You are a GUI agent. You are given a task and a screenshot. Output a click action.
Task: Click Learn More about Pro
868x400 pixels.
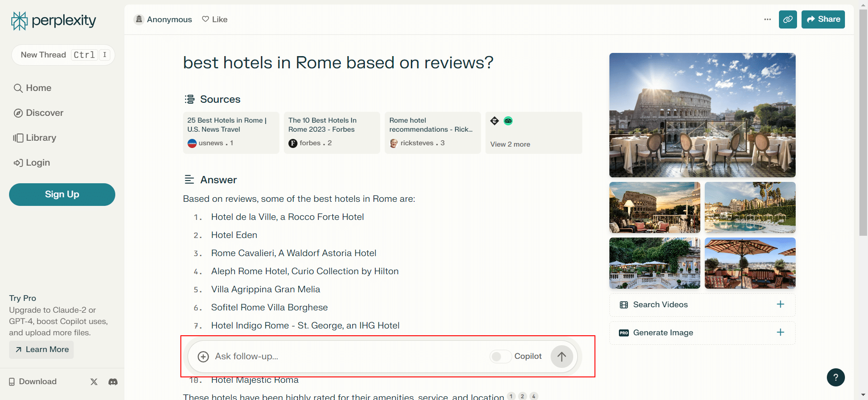42,350
